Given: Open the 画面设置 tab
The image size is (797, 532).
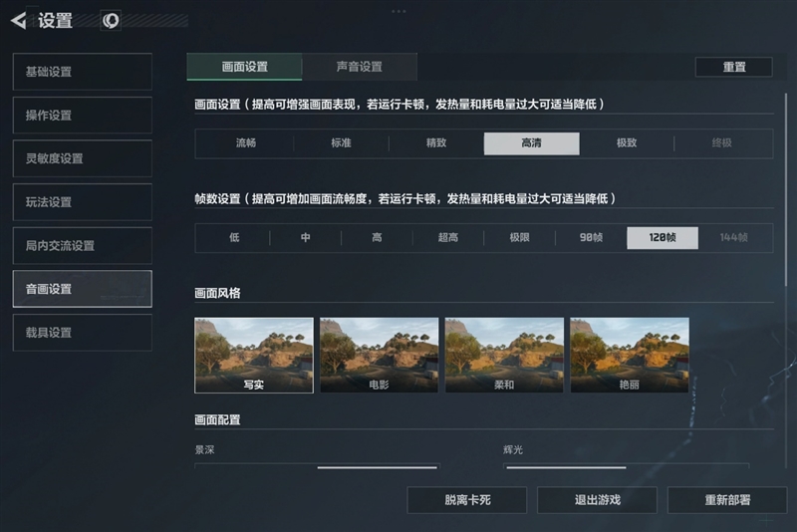Looking at the screenshot, I should [x=244, y=67].
